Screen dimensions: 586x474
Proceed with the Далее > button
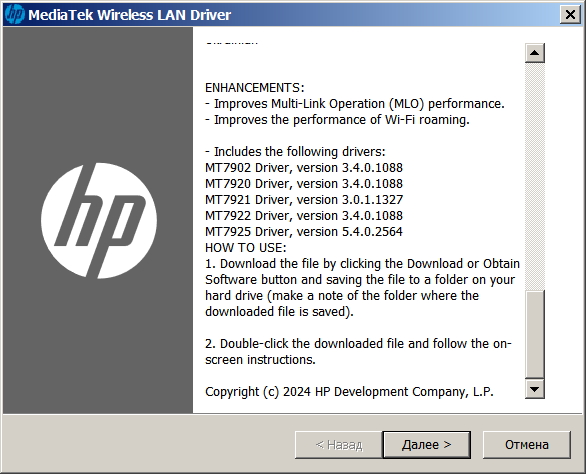[426, 444]
